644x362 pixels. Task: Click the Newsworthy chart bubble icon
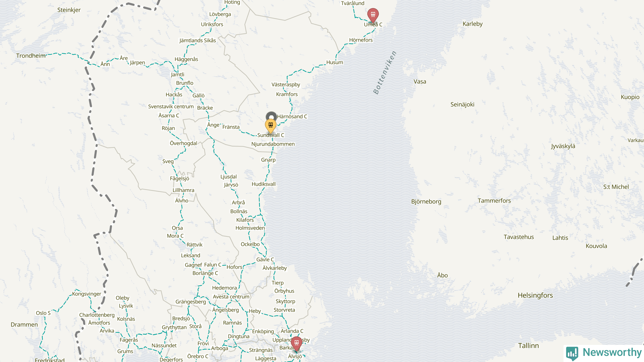pos(572,353)
